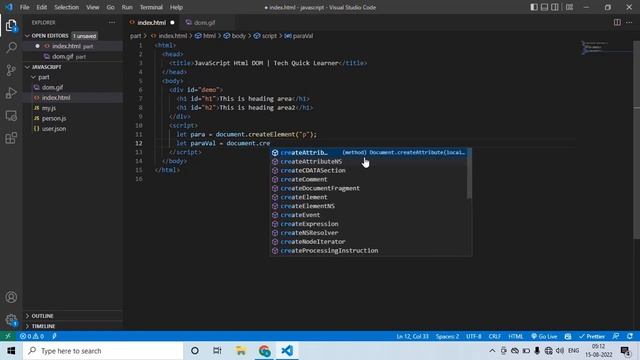Viewport: 640px width, 360px height.
Task: Expand the Outline section
Action: [x=42, y=316]
